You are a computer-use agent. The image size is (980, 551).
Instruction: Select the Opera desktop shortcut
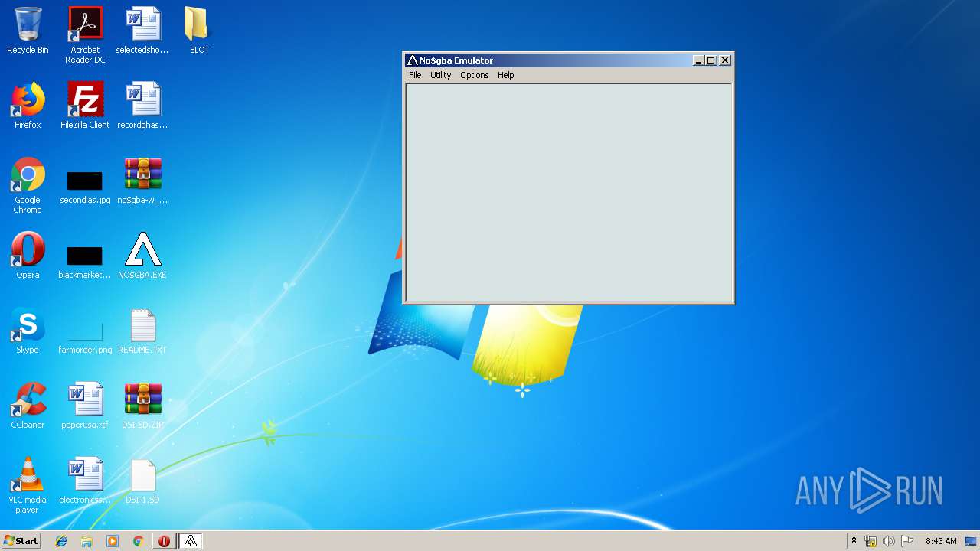point(28,256)
